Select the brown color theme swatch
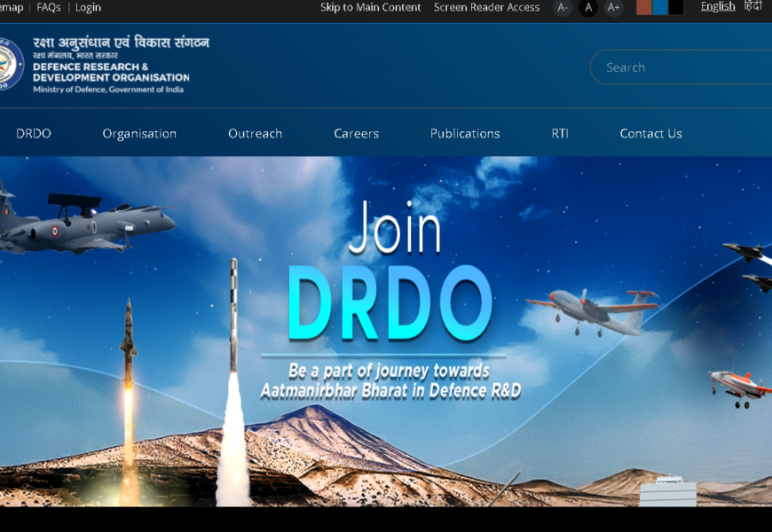 [644, 7]
